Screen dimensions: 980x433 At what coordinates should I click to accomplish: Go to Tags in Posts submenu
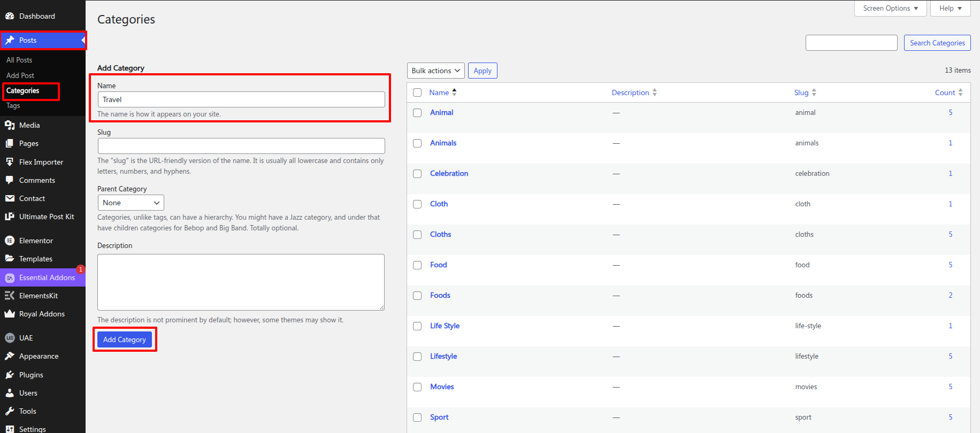[x=13, y=106]
